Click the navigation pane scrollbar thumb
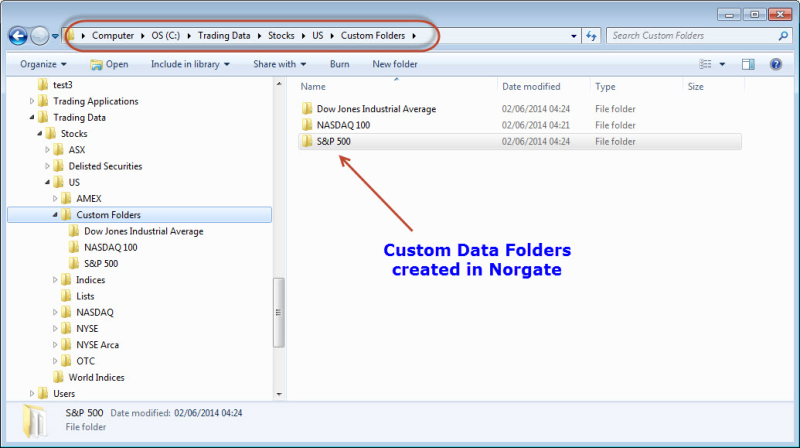The height and width of the screenshot is (448, 800). tap(279, 312)
